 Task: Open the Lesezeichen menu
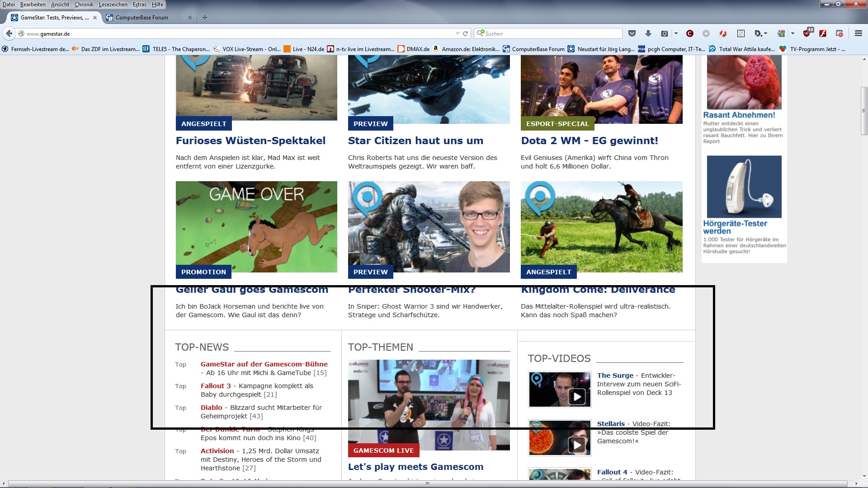(x=113, y=5)
